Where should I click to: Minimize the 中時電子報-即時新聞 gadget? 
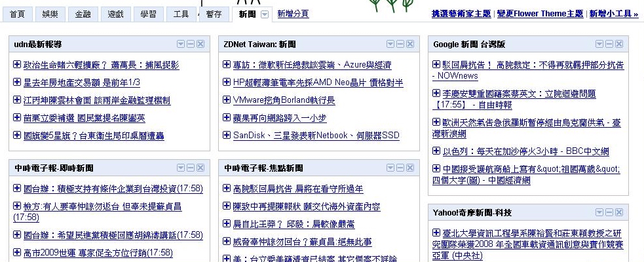[191, 168]
